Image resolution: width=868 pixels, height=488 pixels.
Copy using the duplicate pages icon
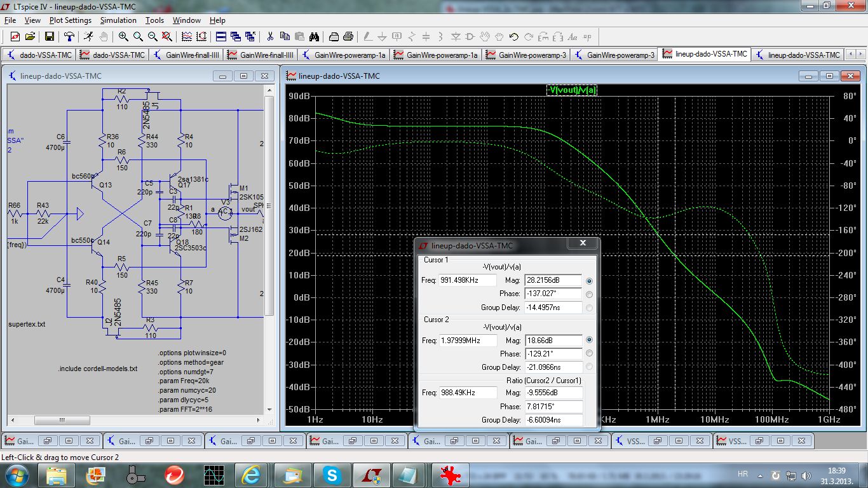pos(285,37)
